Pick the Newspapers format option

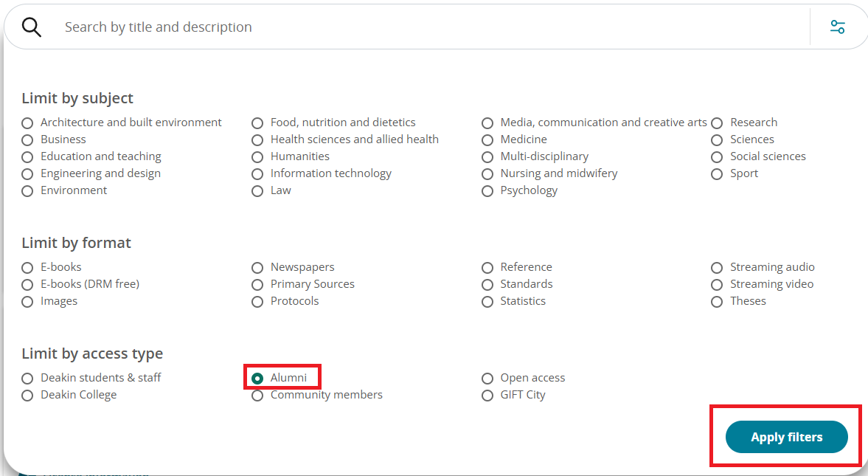point(257,268)
